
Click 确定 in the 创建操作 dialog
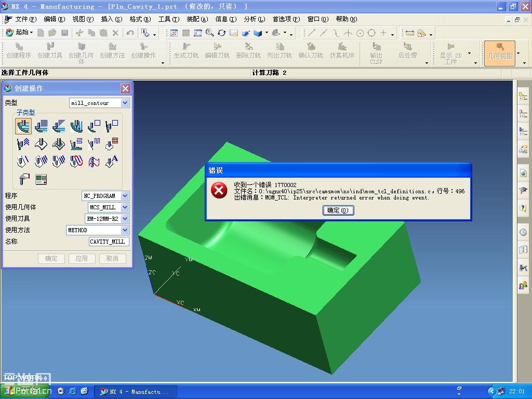51,259
